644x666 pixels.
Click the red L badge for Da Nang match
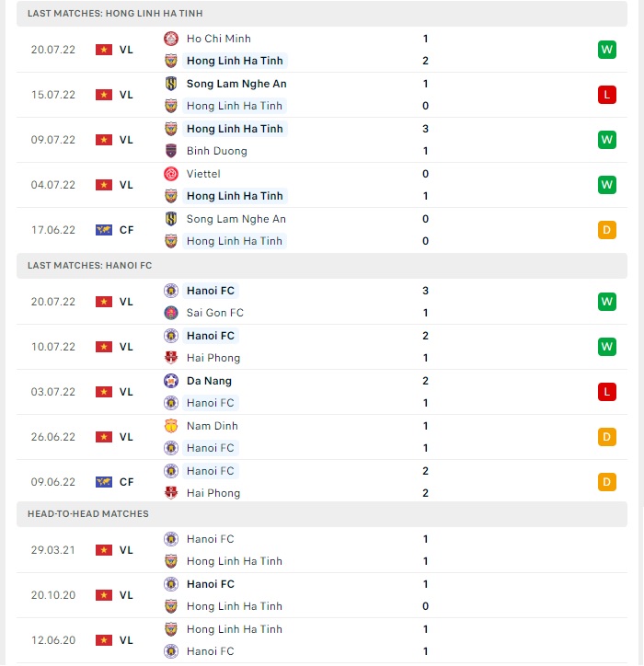(606, 392)
